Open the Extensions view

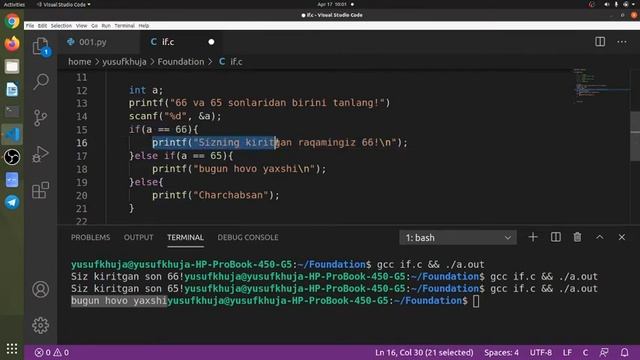(x=40, y=190)
